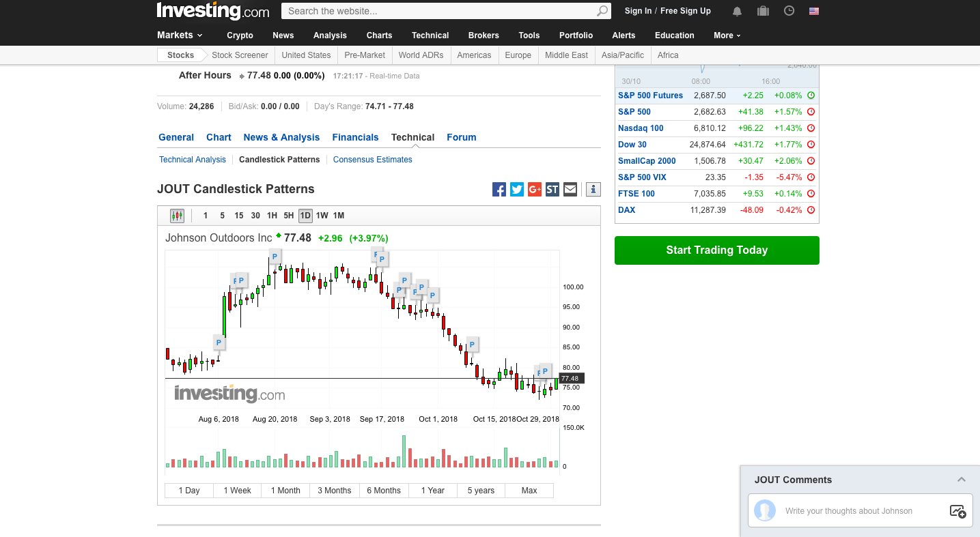Open the Nasdaq 100 index link

pyautogui.click(x=641, y=128)
